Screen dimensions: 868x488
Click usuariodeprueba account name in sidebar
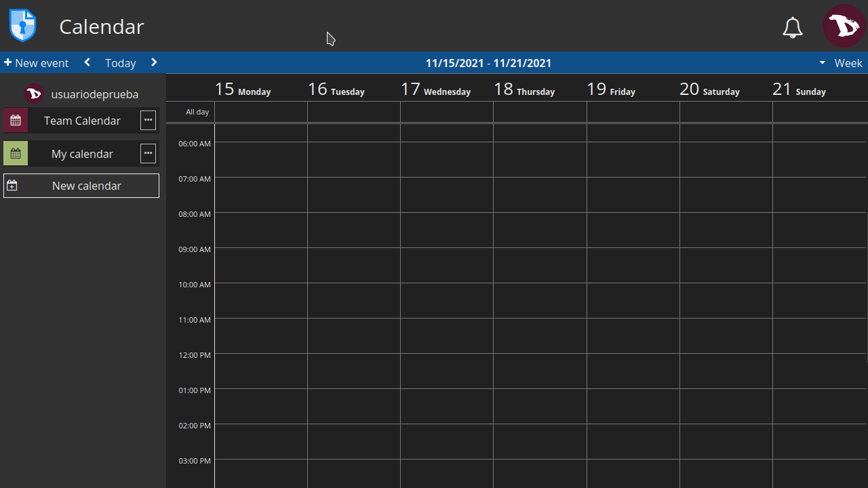click(x=94, y=94)
